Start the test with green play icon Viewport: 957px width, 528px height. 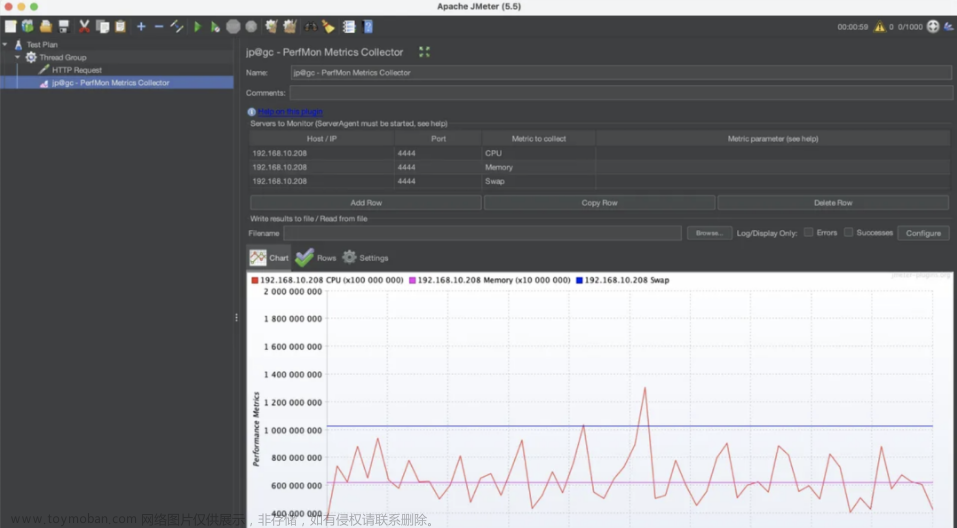click(x=197, y=26)
